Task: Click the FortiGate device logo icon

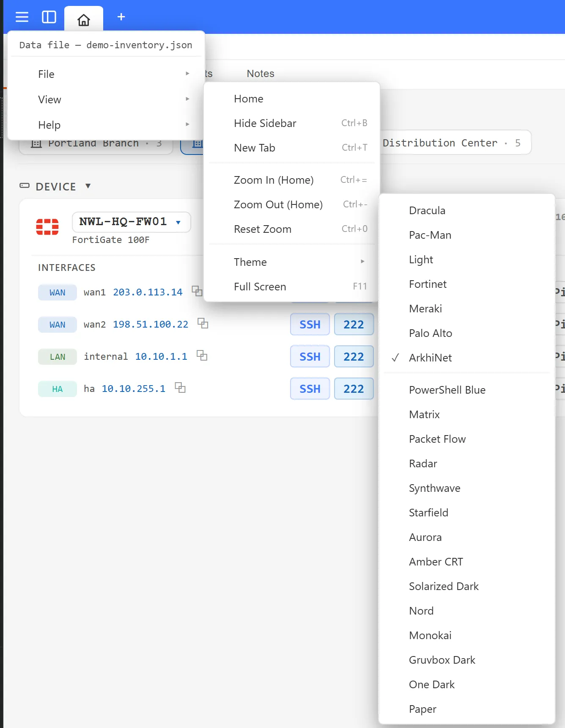Action: pos(47,227)
